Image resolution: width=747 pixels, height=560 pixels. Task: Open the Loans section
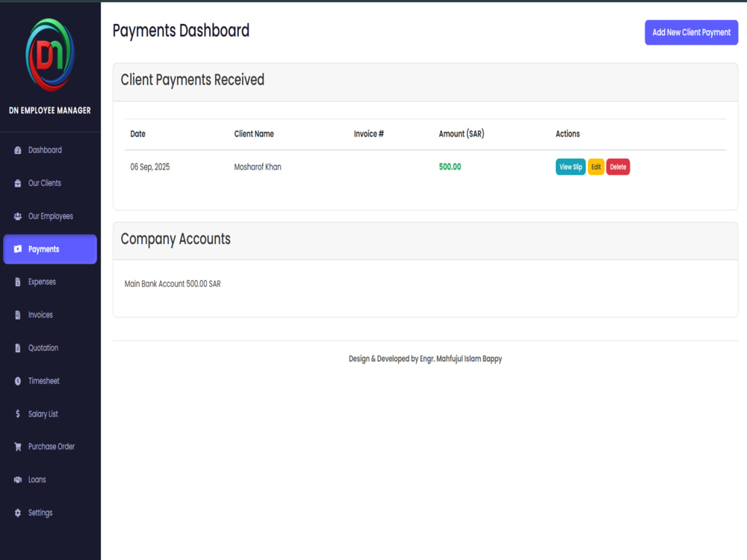pos(50,479)
